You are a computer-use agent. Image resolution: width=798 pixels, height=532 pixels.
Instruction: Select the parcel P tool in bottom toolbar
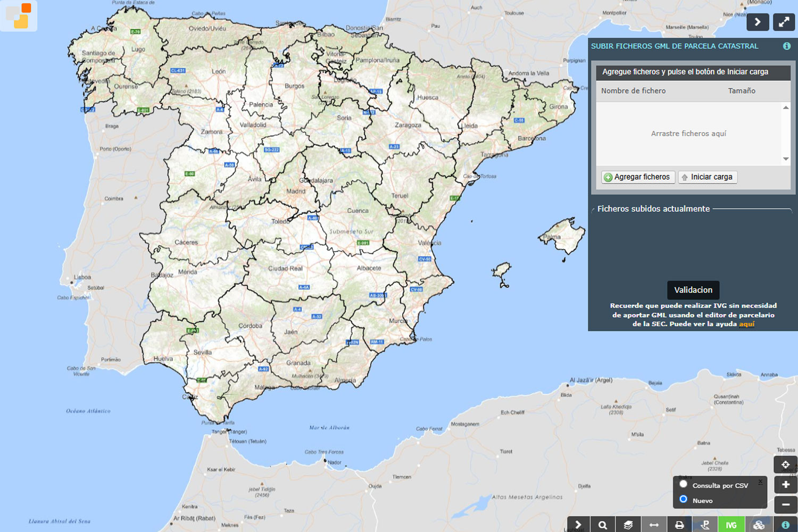tap(705, 525)
